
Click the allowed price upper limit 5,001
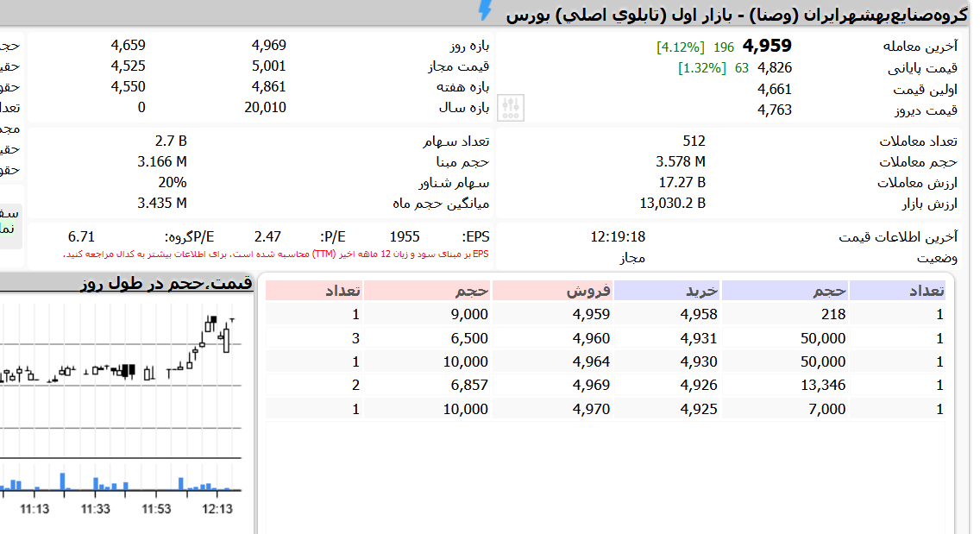tap(269, 66)
